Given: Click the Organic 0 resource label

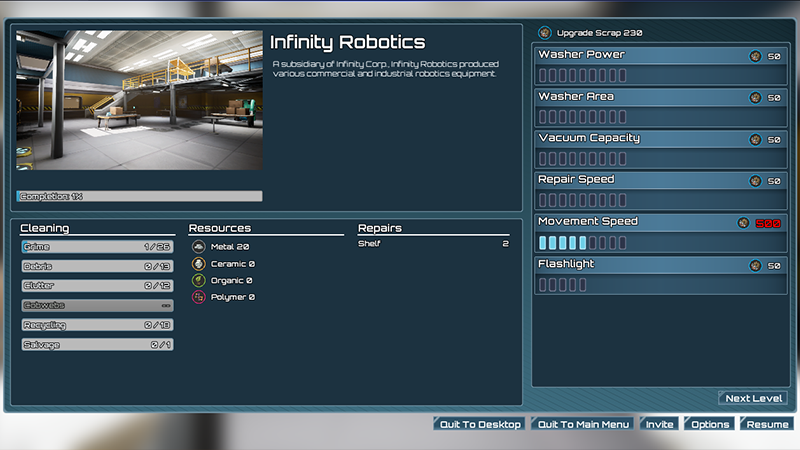Looking at the screenshot, I should coord(231,280).
